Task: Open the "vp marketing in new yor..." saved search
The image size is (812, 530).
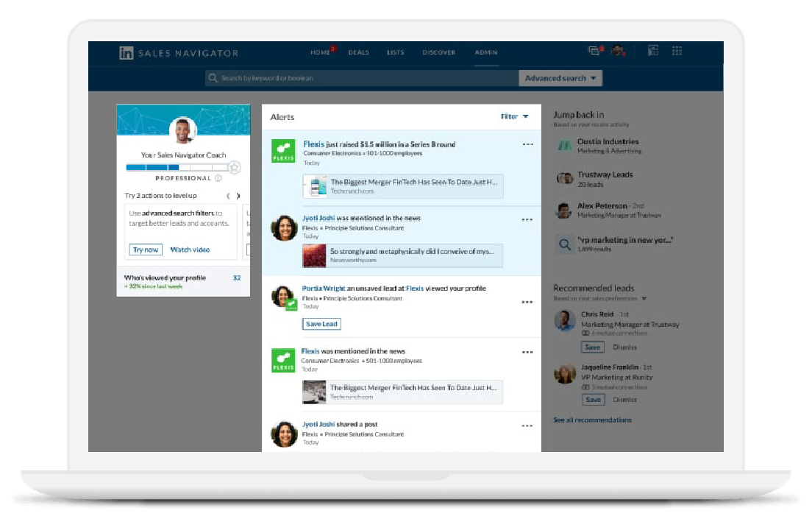Action: tap(625, 240)
